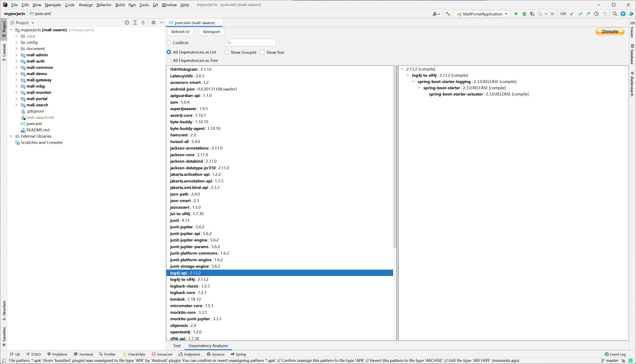
Task: Click the Refresh UI button
Action: (x=180, y=32)
